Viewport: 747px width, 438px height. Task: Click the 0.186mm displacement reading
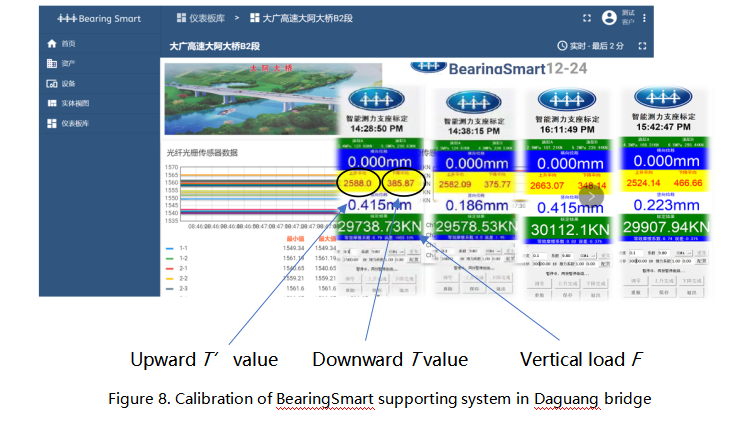click(477, 205)
